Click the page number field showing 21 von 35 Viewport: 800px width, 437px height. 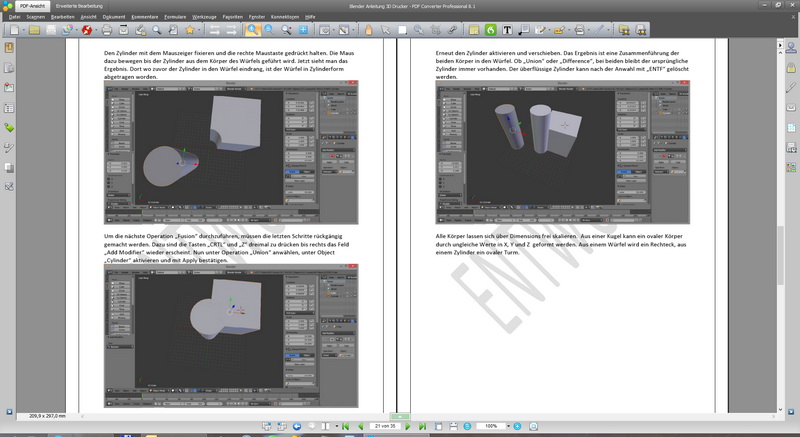pyautogui.click(x=385, y=426)
